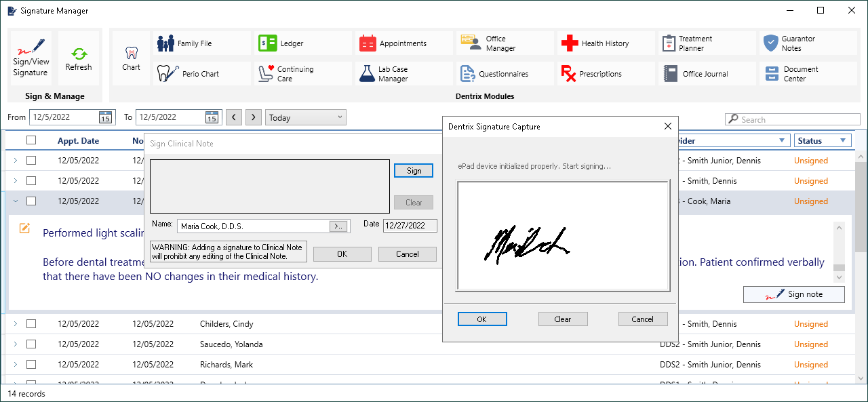Expand the Saucedo, Yolanda row
This screenshot has width=868, height=402.
(x=14, y=344)
